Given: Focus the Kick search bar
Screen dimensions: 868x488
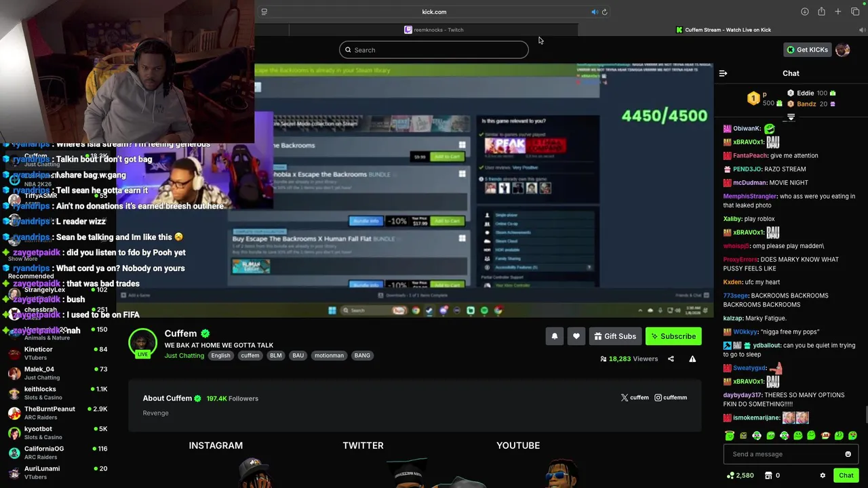Looking at the screenshot, I should (x=434, y=49).
